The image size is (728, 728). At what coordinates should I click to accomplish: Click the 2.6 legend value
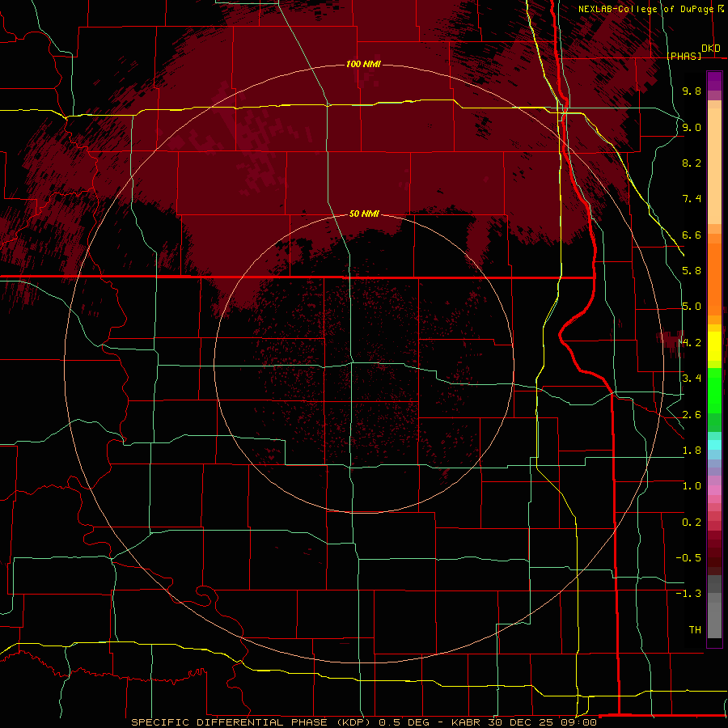[692, 415]
